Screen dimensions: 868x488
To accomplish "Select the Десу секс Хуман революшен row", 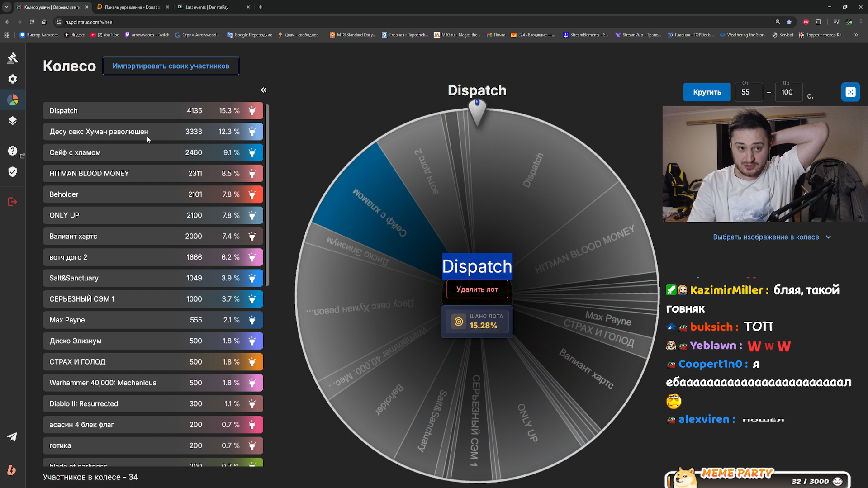I will (x=153, y=132).
